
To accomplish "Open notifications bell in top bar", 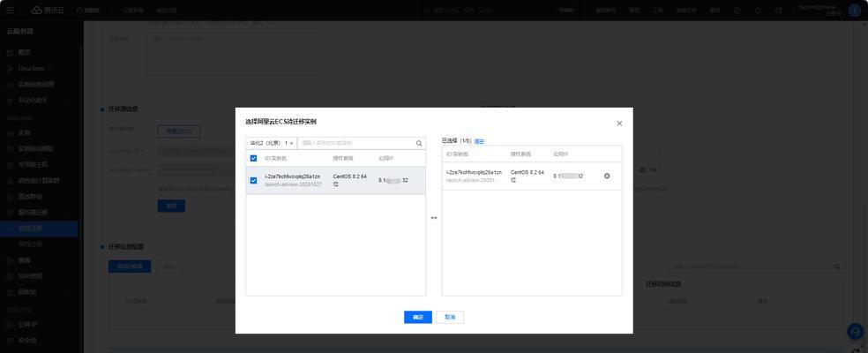I will pos(758,10).
